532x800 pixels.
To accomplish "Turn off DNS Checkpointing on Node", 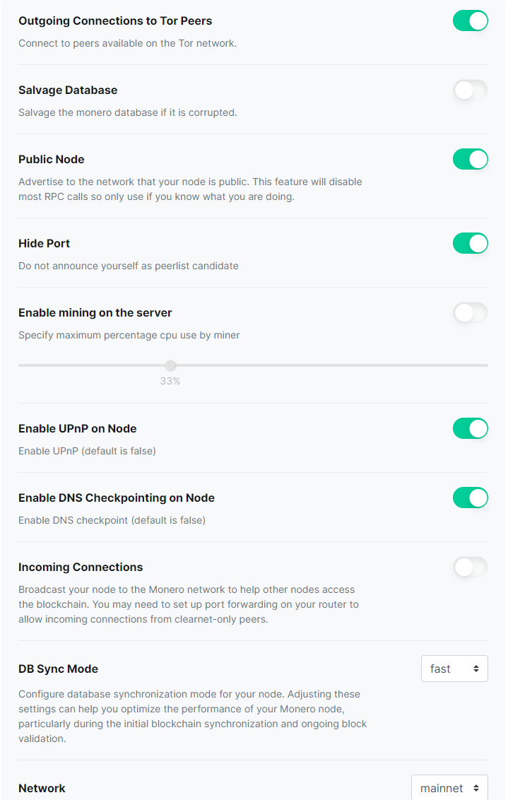I will 470,498.
